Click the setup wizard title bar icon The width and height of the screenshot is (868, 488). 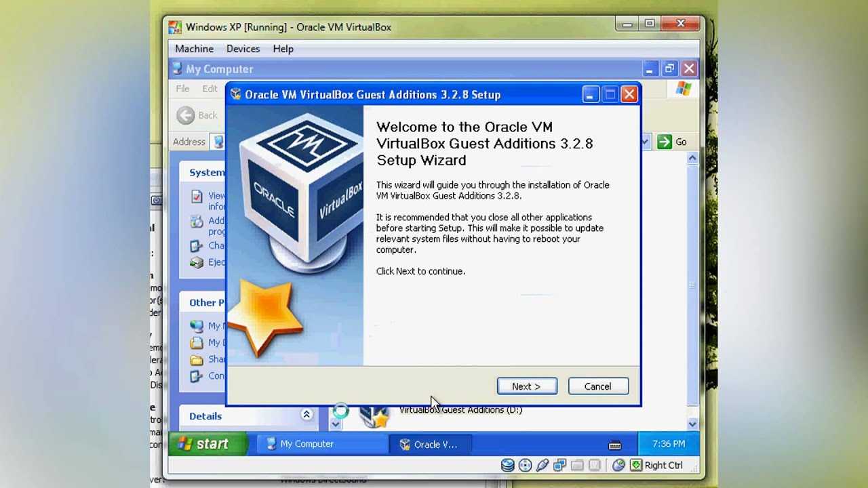[235, 95]
